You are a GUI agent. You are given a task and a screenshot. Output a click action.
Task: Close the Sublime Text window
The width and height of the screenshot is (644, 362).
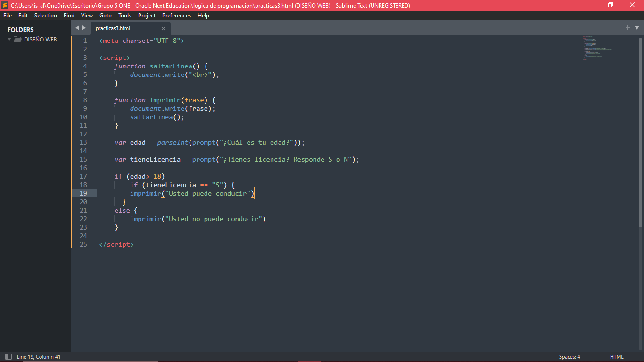(x=632, y=5)
